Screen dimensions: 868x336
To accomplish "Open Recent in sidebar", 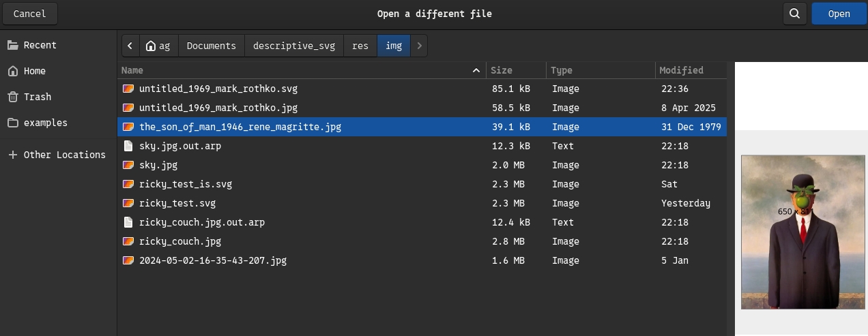I will 58,45.
